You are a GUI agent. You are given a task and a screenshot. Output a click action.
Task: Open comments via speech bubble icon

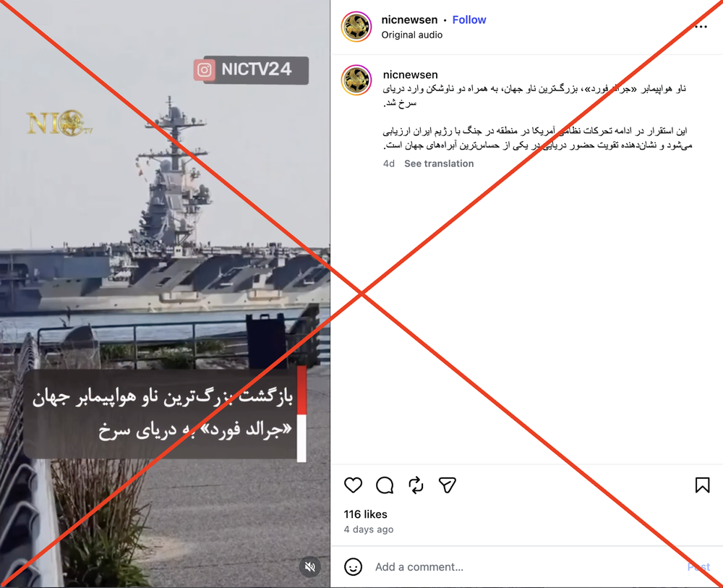pyautogui.click(x=385, y=485)
